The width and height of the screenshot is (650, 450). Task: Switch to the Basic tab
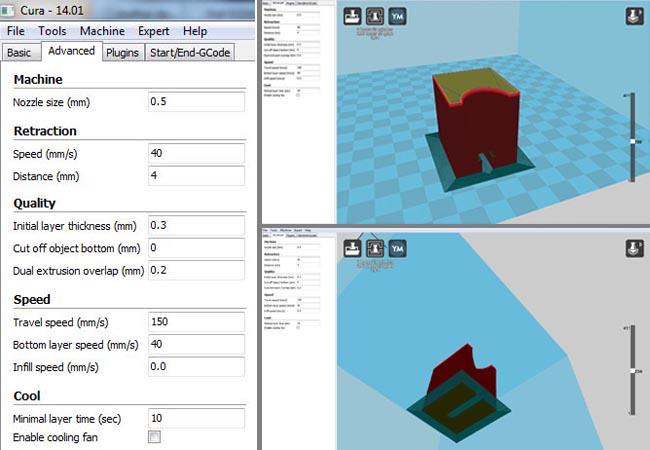pyautogui.click(x=19, y=53)
